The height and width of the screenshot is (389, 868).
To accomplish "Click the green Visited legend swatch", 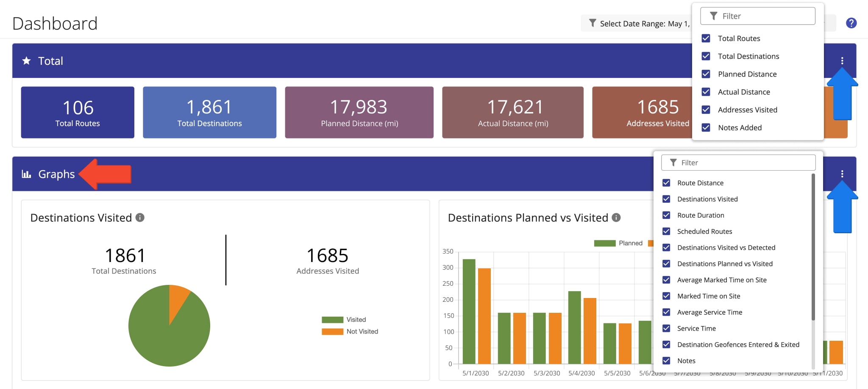I will (x=332, y=320).
